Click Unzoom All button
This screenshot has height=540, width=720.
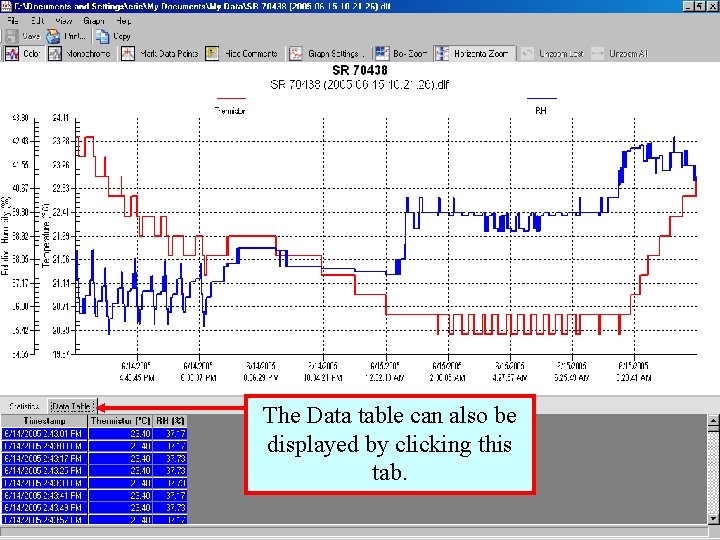[x=620, y=54]
